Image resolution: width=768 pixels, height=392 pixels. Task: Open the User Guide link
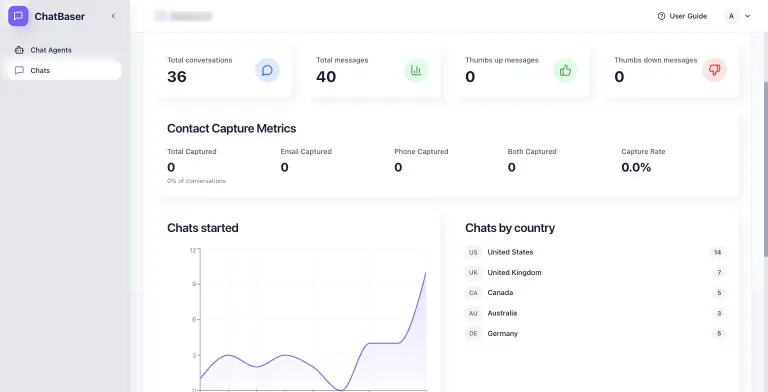pos(682,16)
